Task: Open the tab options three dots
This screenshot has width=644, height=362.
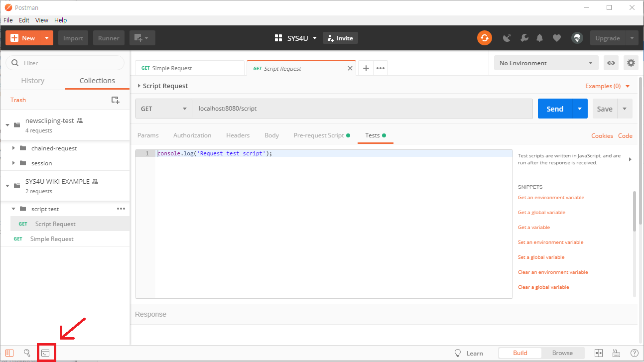Action: point(381,68)
